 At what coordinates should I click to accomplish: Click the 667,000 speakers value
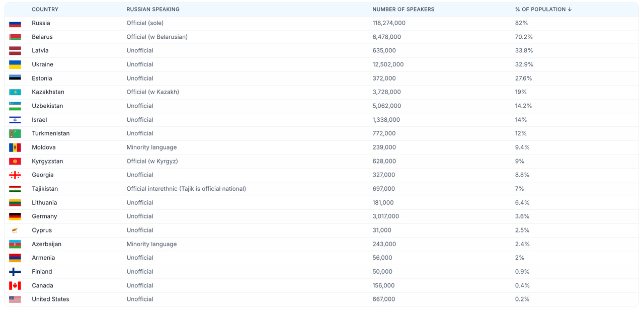[384, 299]
